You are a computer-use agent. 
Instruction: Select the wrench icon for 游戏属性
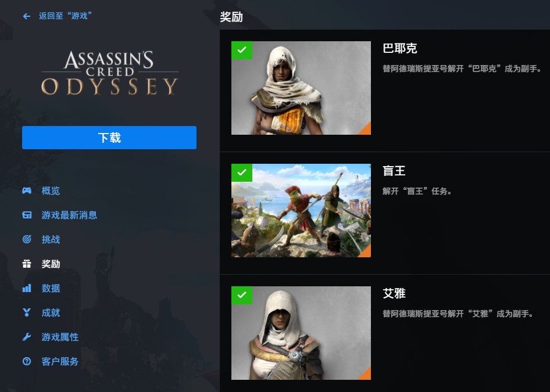coord(27,337)
